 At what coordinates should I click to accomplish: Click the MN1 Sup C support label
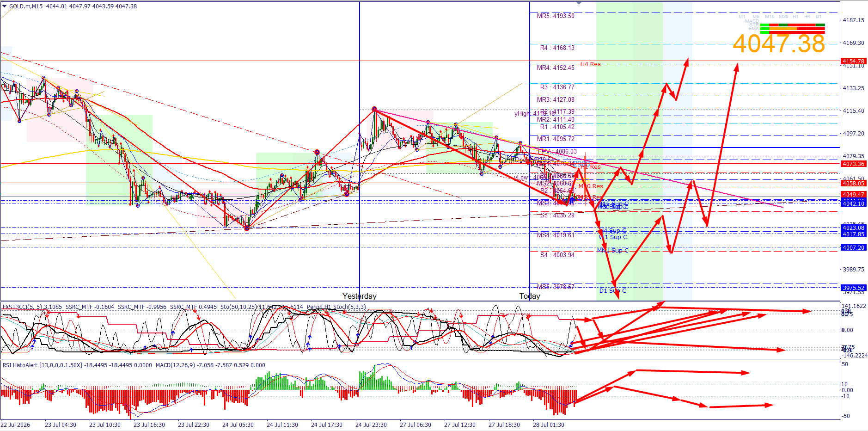[x=612, y=250]
